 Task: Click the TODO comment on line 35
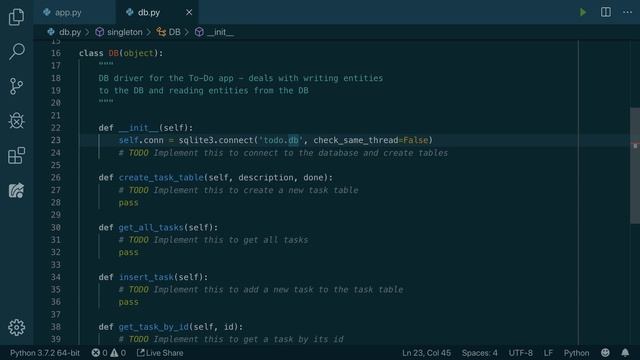pos(261,290)
